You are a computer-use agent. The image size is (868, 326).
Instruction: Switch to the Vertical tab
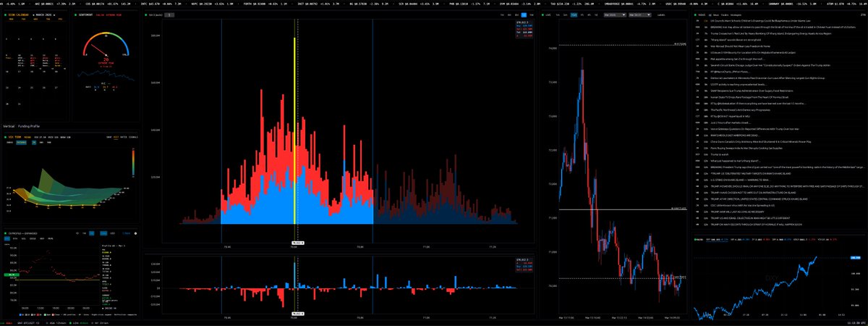[9, 126]
